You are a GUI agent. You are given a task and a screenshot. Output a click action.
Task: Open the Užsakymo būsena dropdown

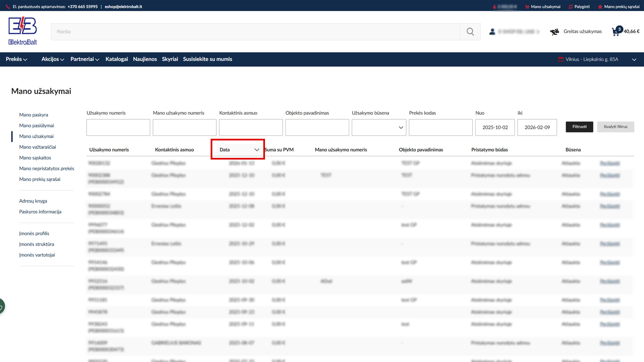click(x=379, y=127)
